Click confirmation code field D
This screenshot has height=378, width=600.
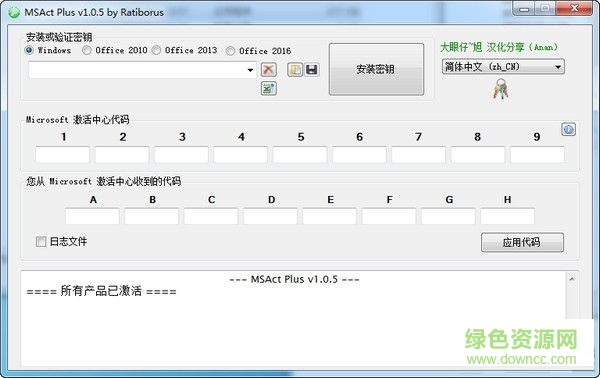[270, 217]
